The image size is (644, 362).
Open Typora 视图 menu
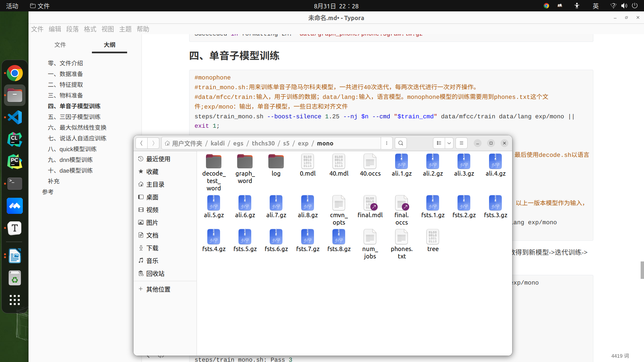108,29
